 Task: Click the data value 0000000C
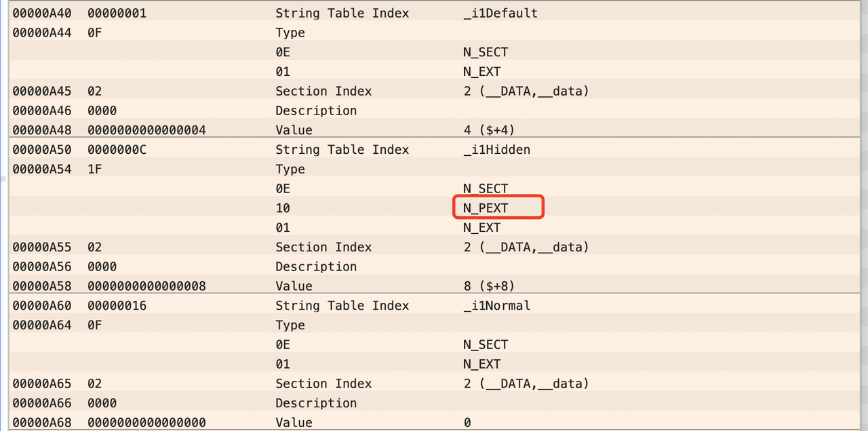tap(117, 150)
